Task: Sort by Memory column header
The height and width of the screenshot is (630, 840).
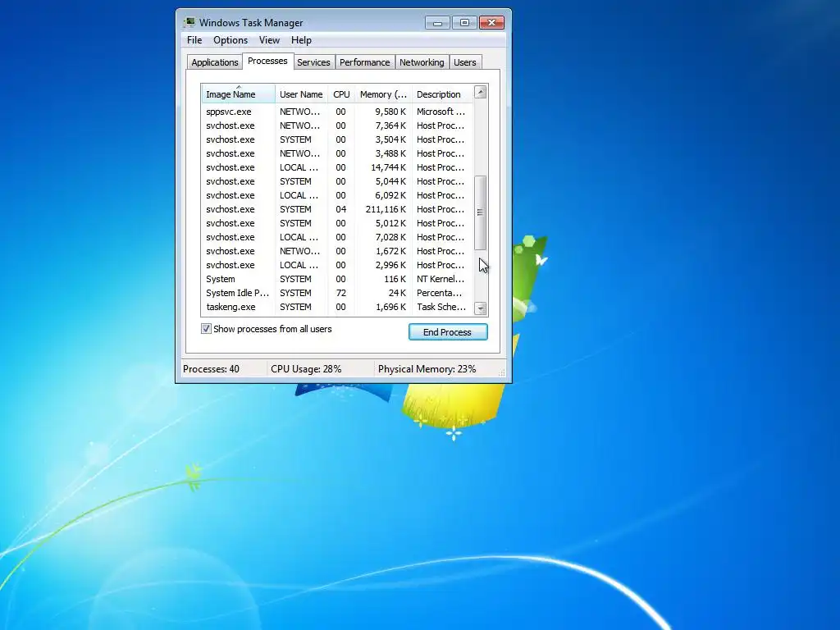Action: 383,94
